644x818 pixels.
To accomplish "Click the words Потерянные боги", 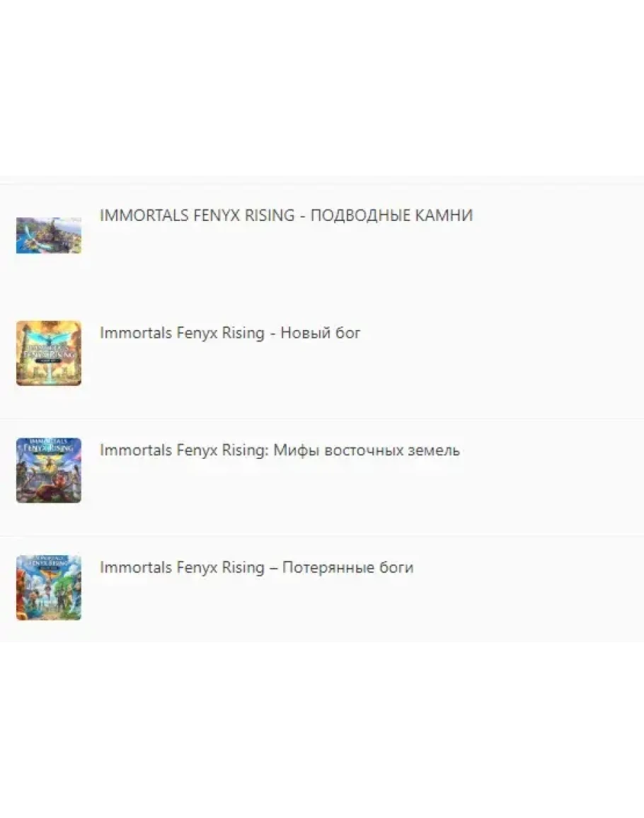I will [347, 567].
